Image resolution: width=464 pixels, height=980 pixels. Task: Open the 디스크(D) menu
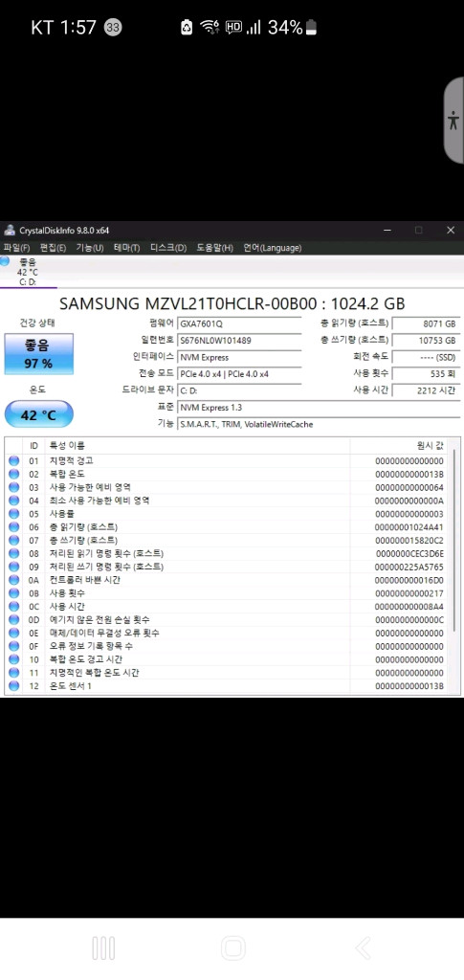coord(168,248)
